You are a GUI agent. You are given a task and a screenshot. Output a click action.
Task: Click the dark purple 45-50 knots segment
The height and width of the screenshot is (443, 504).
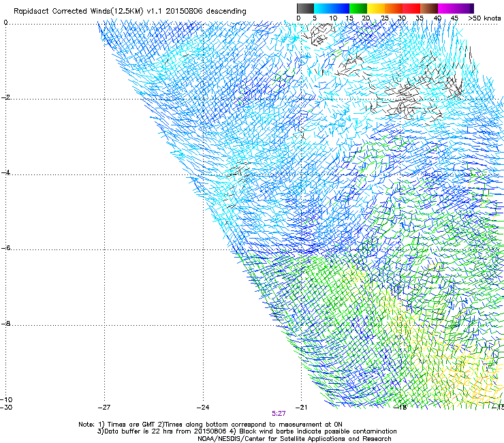coord(464,8)
